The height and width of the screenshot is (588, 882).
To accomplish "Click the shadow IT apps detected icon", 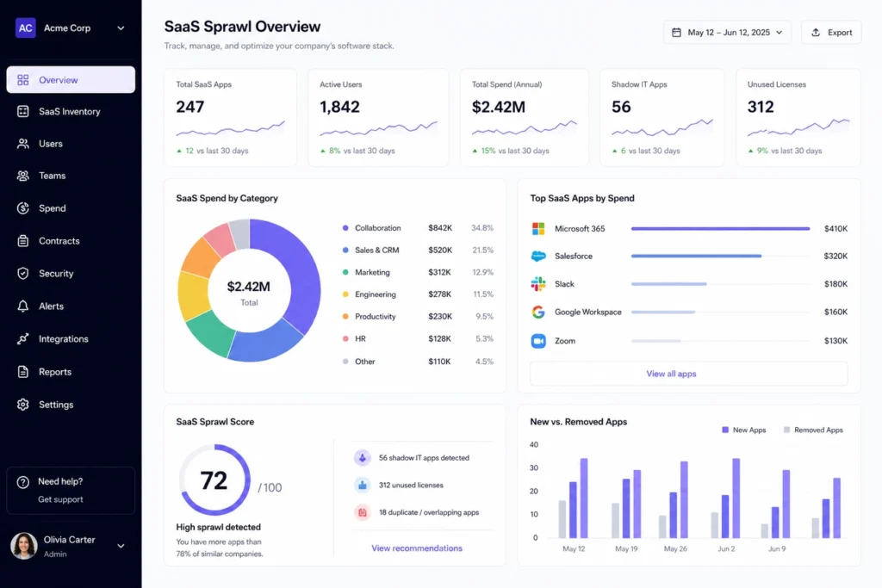I will 363,458.
